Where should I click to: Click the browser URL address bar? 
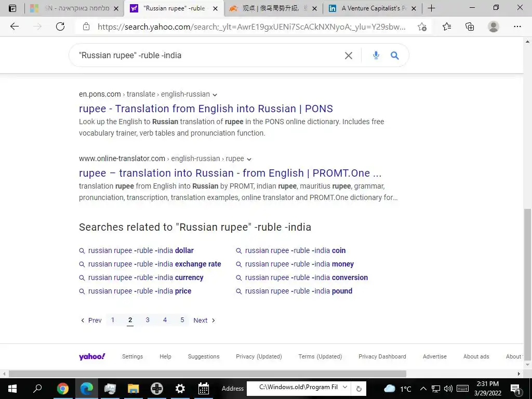[251, 27]
